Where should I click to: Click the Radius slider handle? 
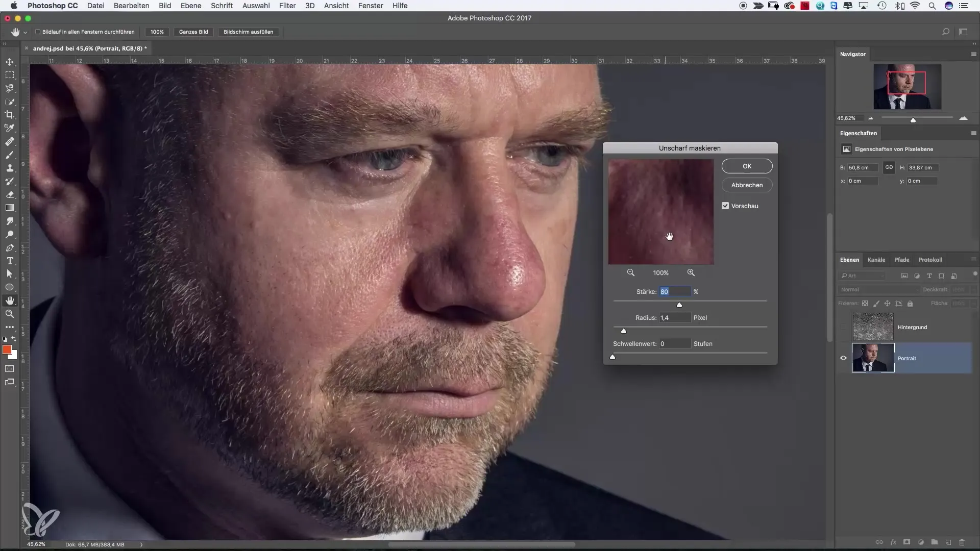click(624, 331)
